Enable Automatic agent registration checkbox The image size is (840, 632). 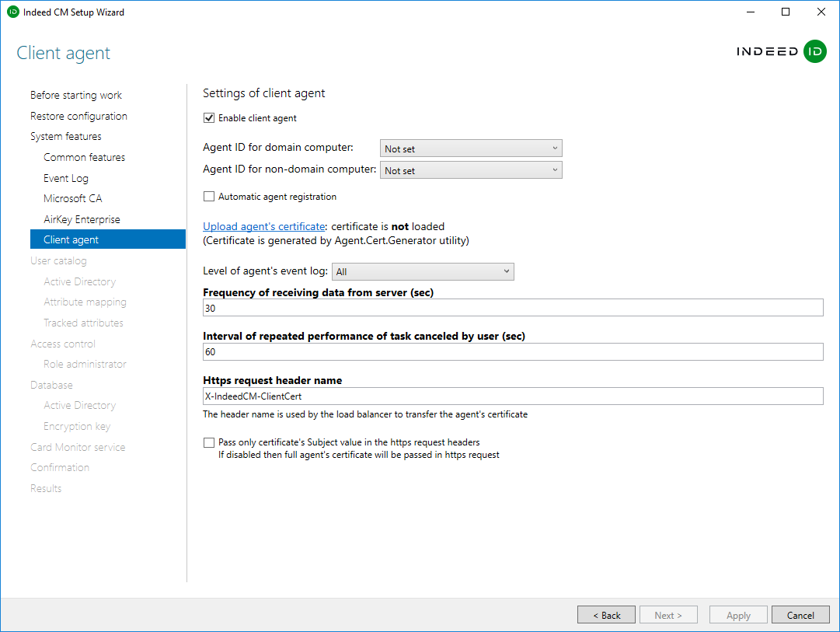point(209,197)
